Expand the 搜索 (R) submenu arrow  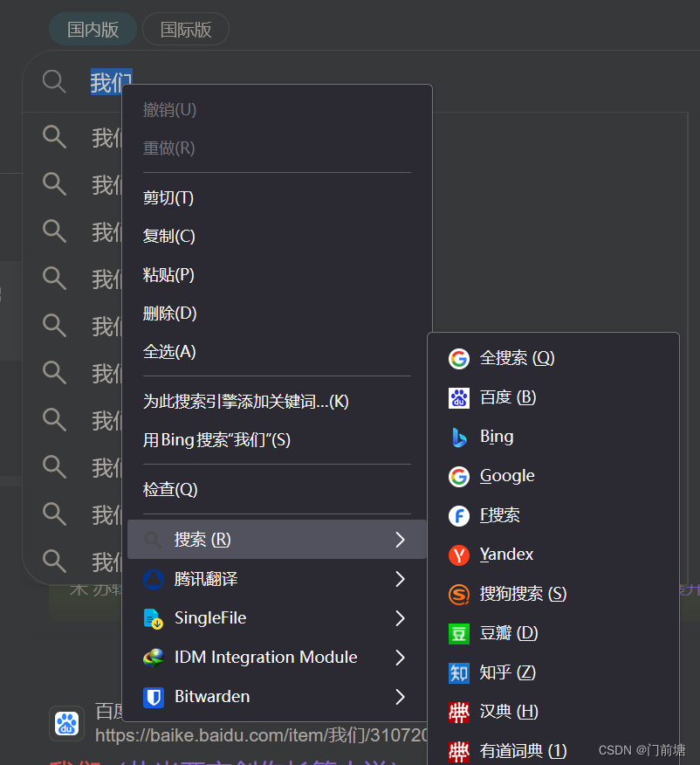click(401, 540)
